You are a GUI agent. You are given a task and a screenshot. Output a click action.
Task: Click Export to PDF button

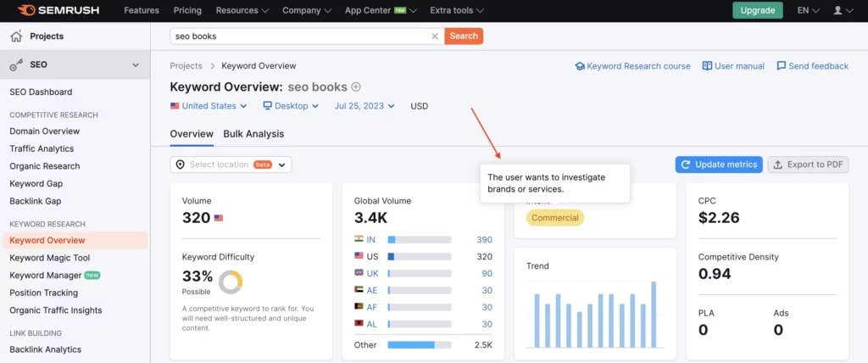click(808, 165)
